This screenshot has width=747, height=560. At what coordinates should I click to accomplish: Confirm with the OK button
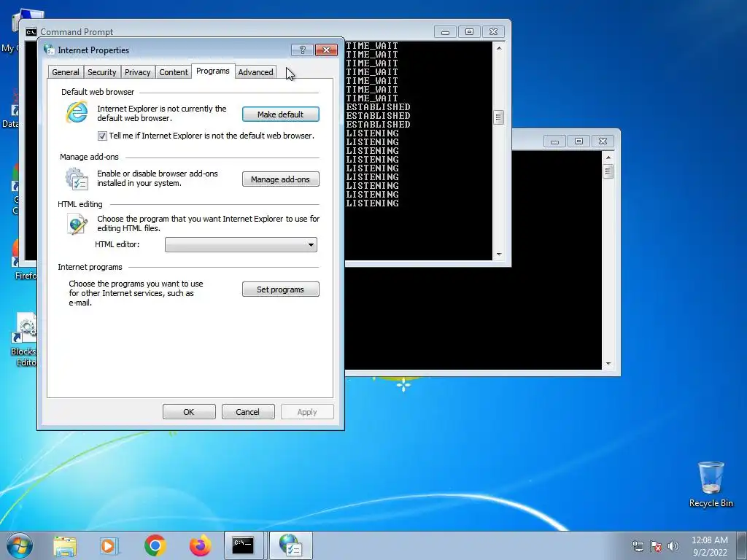click(189, 412)
